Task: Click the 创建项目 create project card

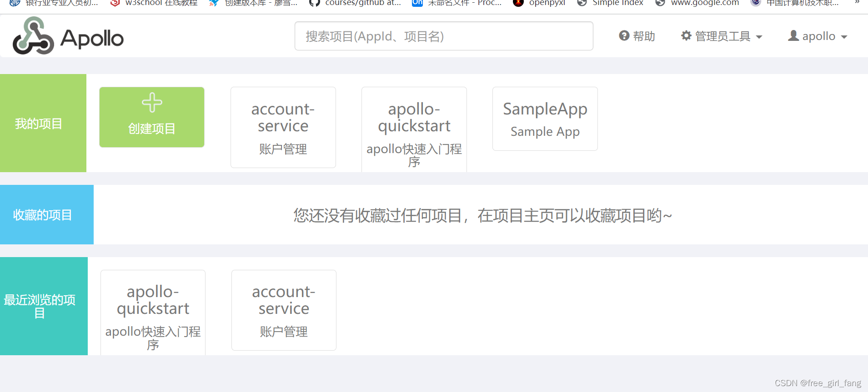Action: [152, 117]
